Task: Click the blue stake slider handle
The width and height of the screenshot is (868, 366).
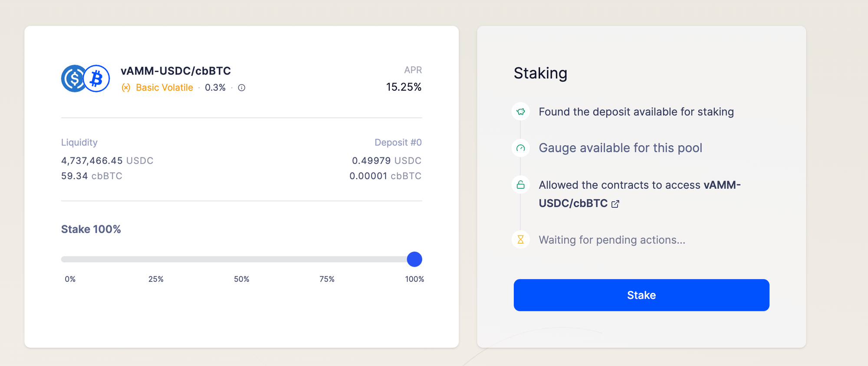Action: coord(414,259)
